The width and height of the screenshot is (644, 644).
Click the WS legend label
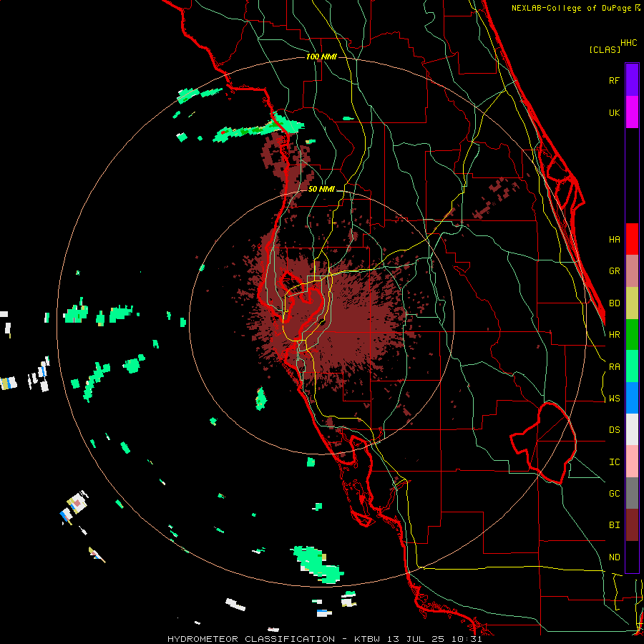pyautogui.click(x=614, y=398)
